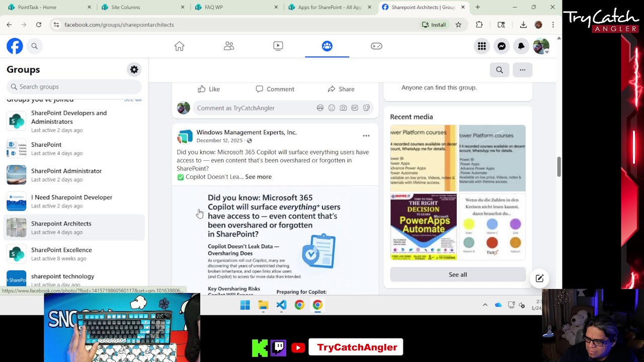View site information icon in address bar
The width and height of the screenshot is (644, 362).
(x=56, y=25)
